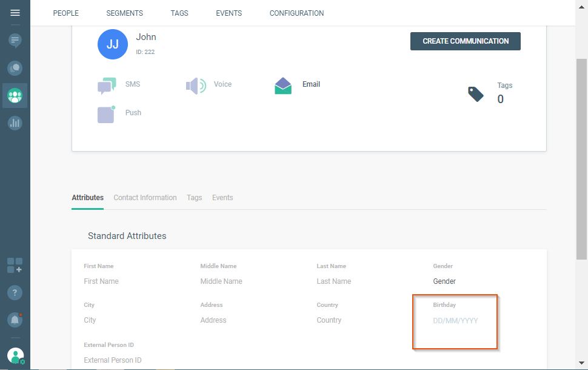Screen dimensions: 588x370
Task: Click the add apps grid icon
Action: pos(15,265)
